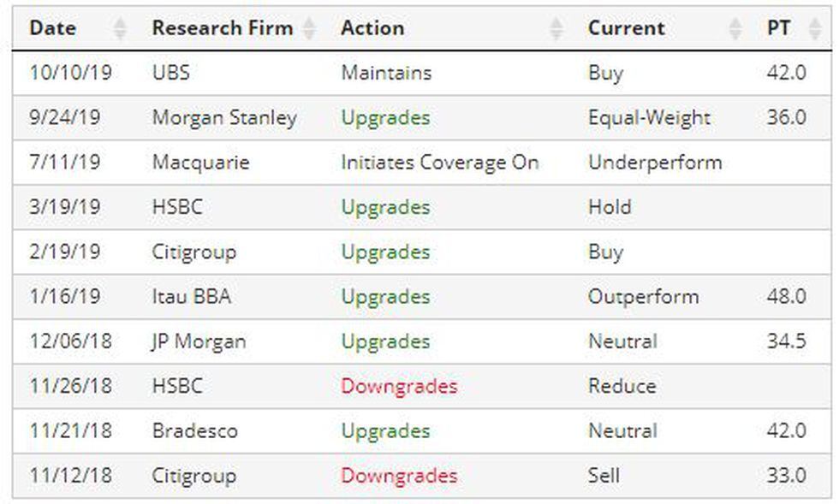Sort by the Current rating header

pos(626,28)
